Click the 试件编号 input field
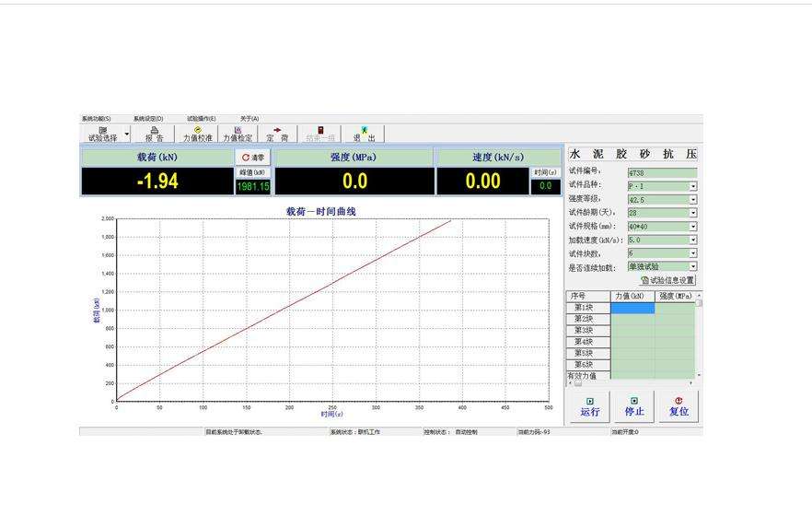The width and height of the screenshot is (812, 516). coord(662,172)
